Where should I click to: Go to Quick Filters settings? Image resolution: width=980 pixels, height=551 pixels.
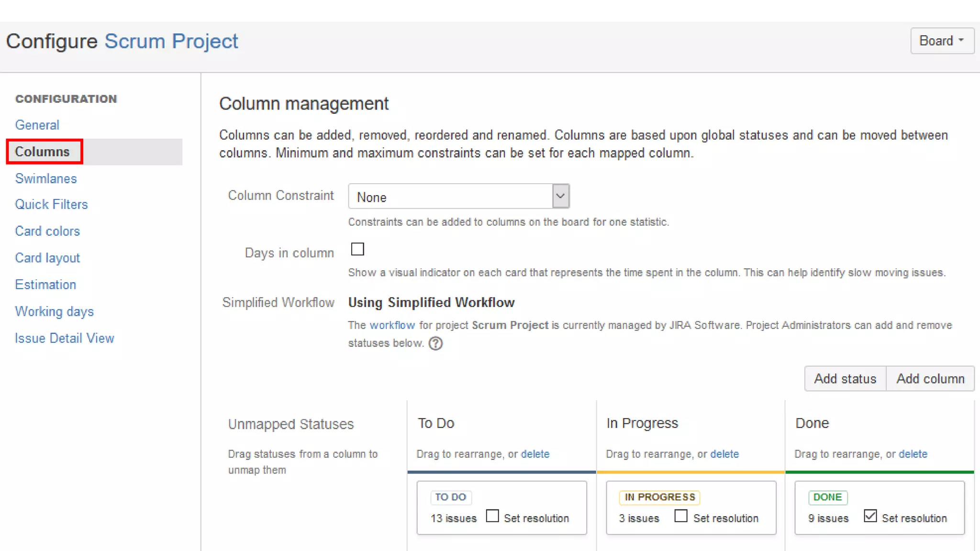(x=51, y=204)
